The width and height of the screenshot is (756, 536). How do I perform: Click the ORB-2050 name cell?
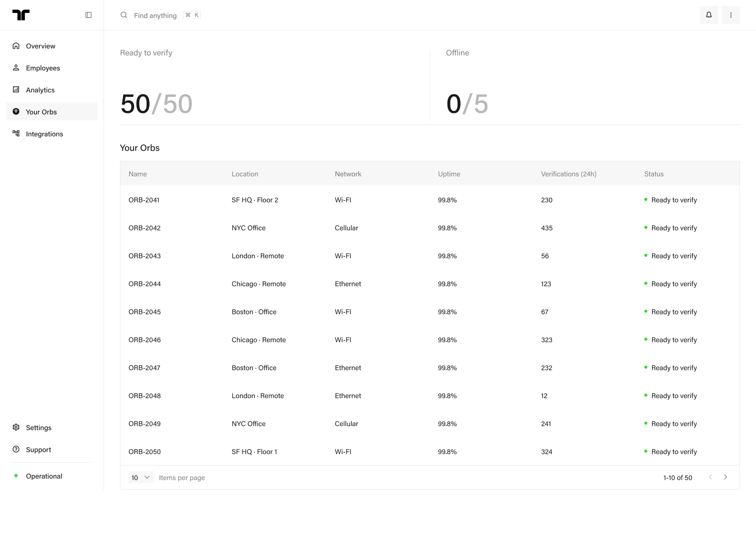click(x=144, y=452)
